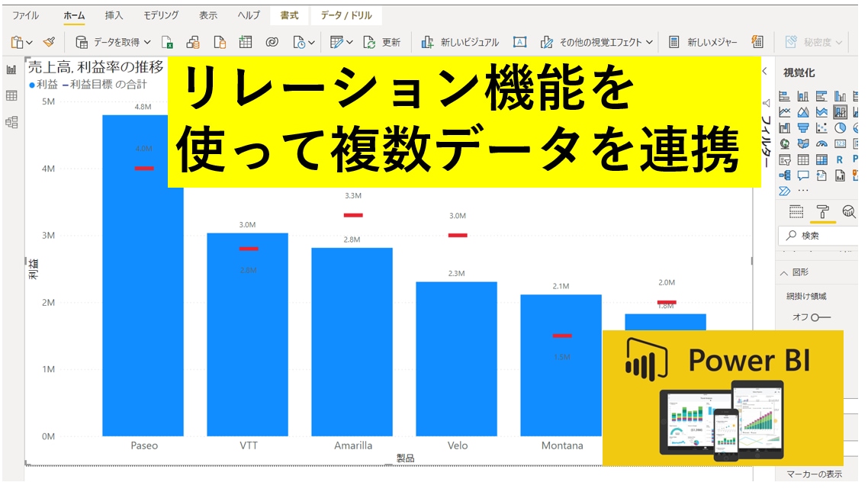Select the line and stacked column visual
This screenshot has width=868, height=492.
click(x=841, y=112)
